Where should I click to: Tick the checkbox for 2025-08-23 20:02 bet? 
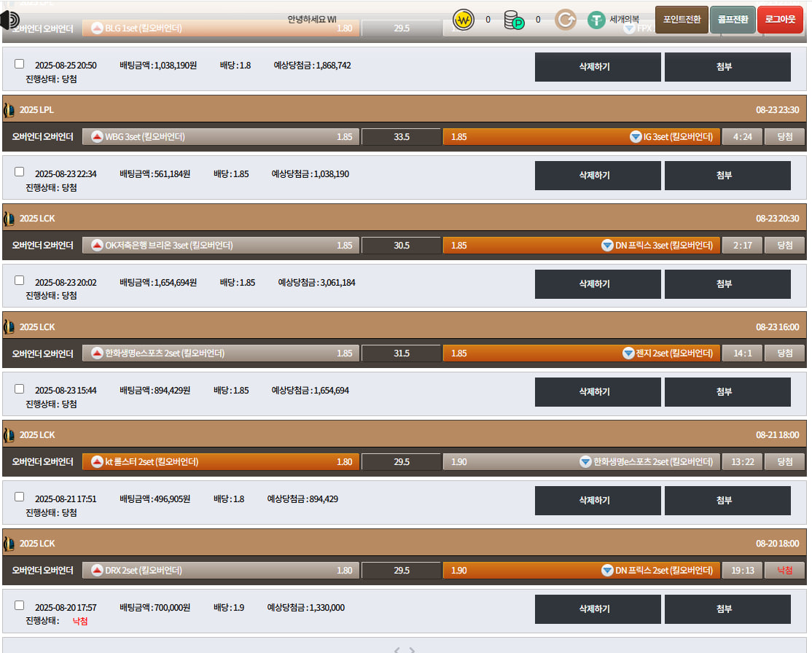point(20,281)
